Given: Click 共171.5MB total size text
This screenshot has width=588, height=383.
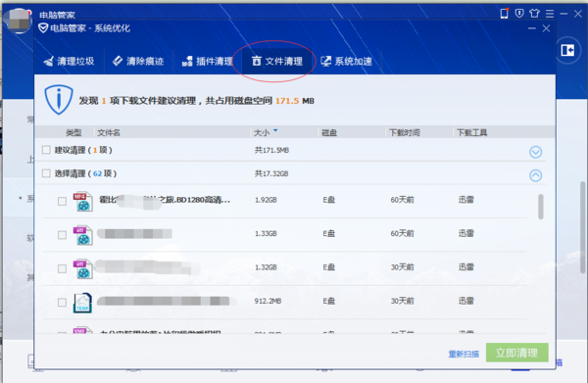Looking at the screenshot, I should click(x=271, y=150).
